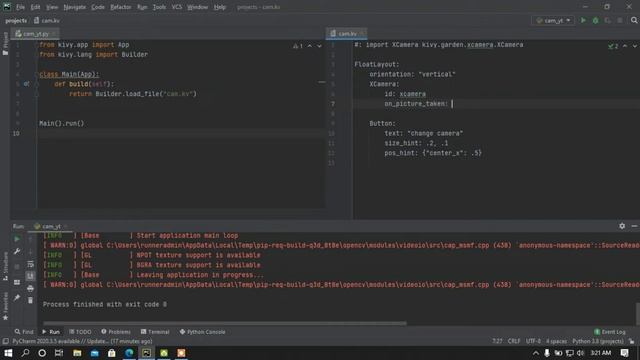Go to previous highlighted error in cam_yt.py
Screen dimensions: 640x360
[309, 46]
